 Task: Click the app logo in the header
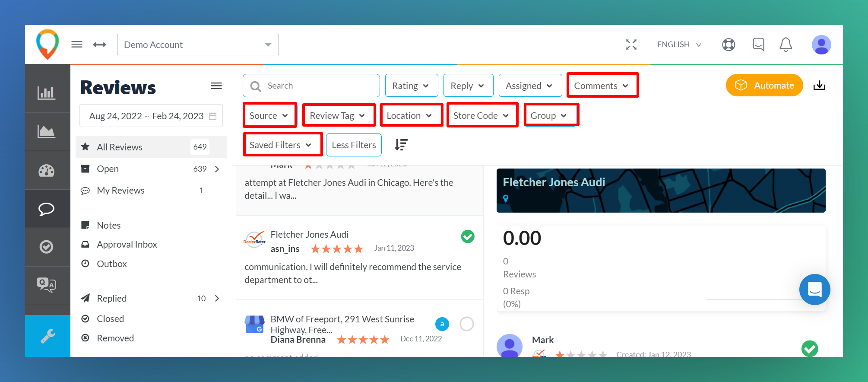pos(48,44)
